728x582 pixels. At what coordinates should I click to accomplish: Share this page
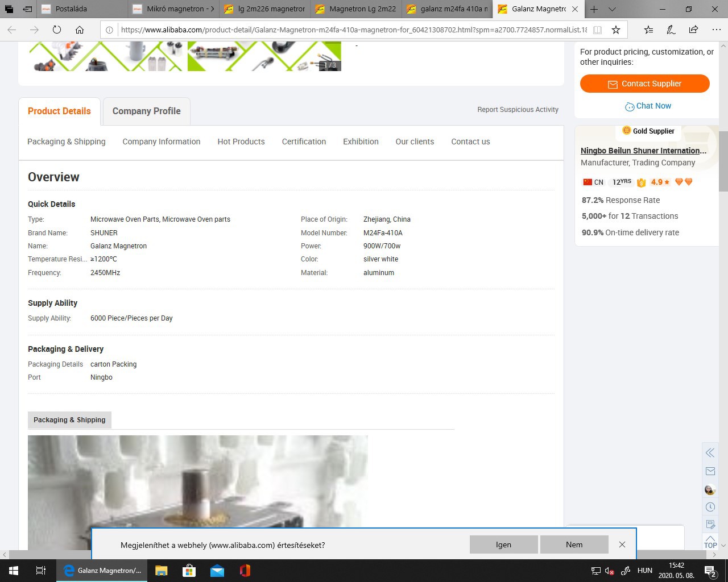[693, 30]
